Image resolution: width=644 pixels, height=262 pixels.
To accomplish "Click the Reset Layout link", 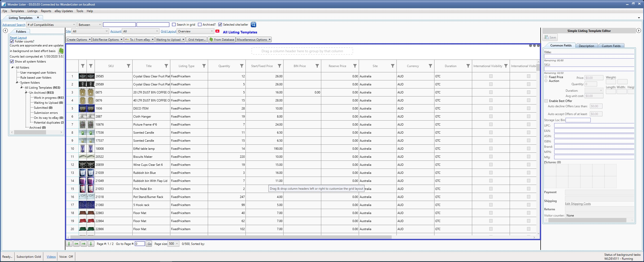I will (x=18, y=38).
